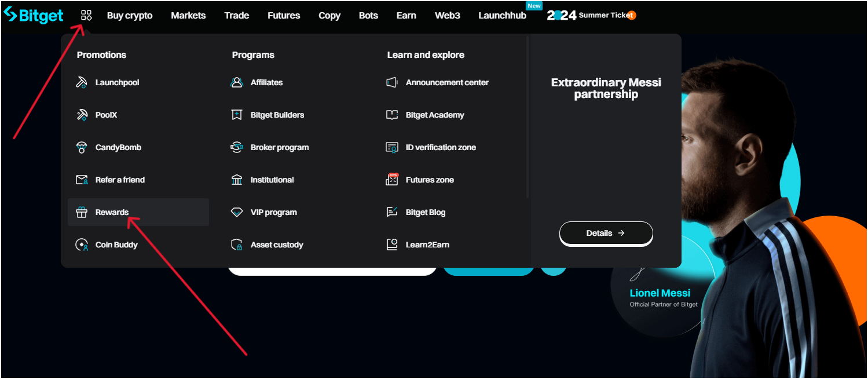
Task: Click the CandyBomb parachute icon
Action: point(82,147)
